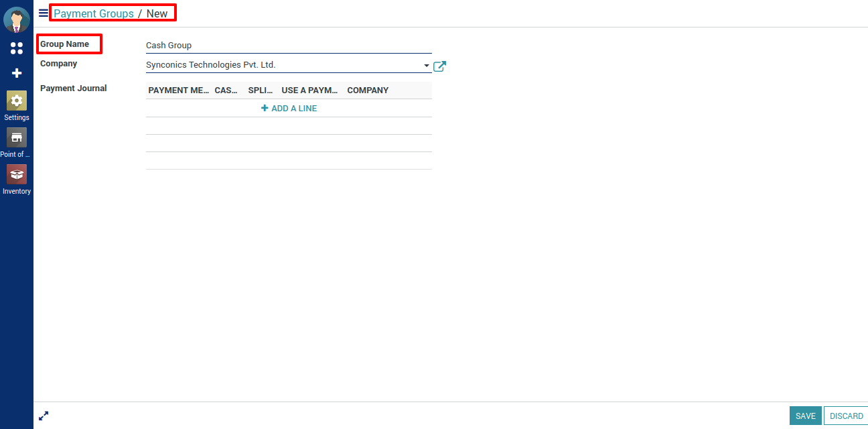
Task: Click the Company selection field
Action: (281, 65)
